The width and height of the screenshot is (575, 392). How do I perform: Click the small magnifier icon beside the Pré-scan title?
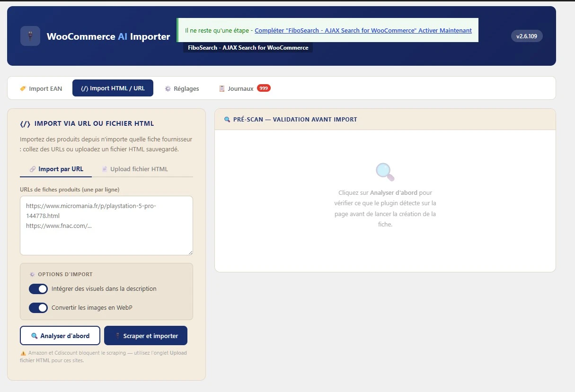coord(227,120)
